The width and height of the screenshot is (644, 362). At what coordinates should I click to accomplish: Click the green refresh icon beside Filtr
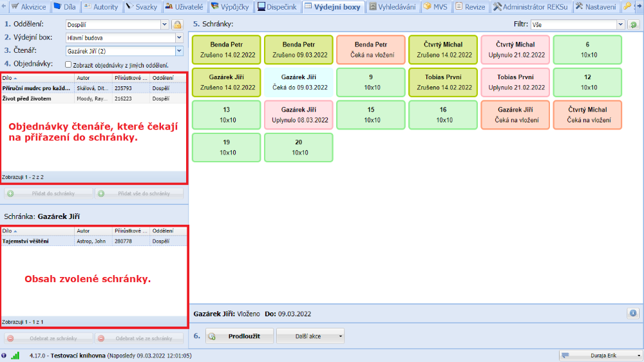[634, 24]
